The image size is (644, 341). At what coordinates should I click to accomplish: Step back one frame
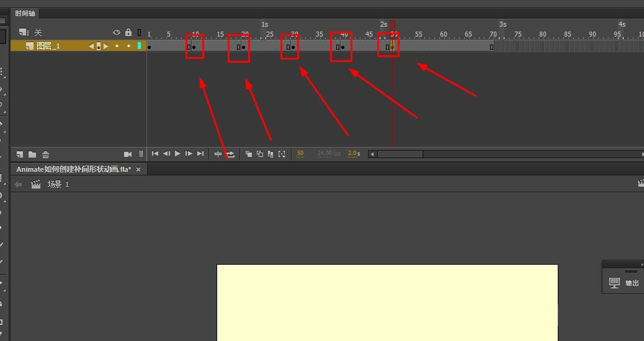166,154
